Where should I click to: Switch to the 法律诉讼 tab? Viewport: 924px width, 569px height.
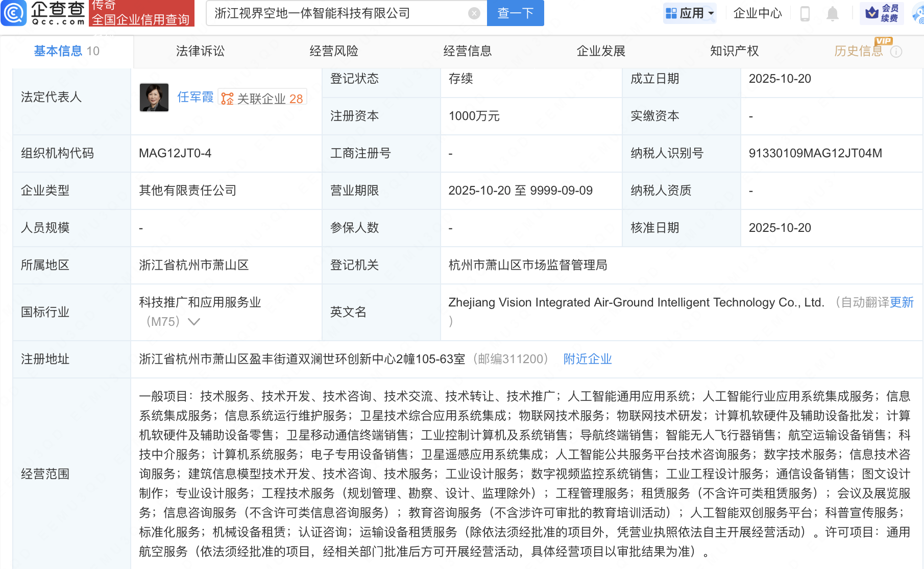(x=200, y=51)
